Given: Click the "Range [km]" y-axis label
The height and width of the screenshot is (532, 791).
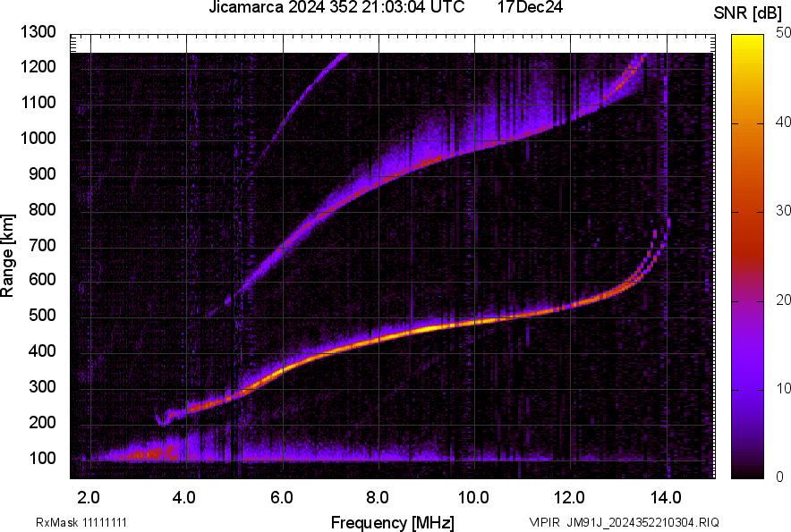Looking at the screenshot, I should [7, 256].
